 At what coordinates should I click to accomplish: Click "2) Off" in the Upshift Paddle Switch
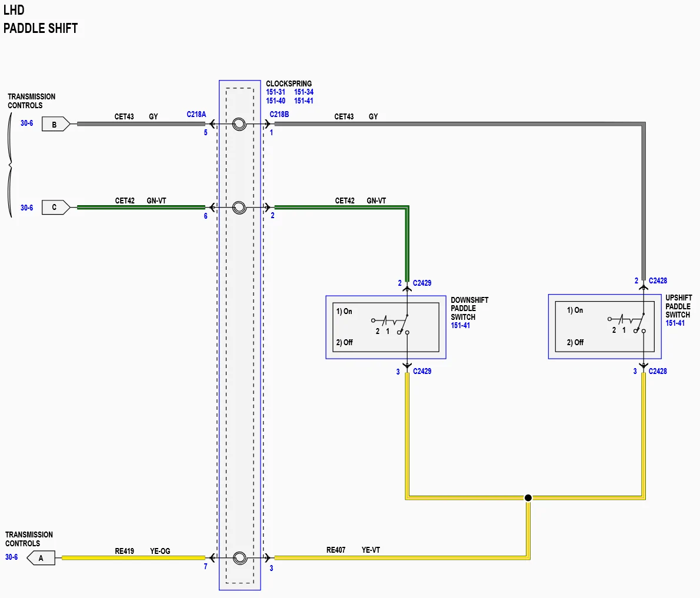pos(575,342)
